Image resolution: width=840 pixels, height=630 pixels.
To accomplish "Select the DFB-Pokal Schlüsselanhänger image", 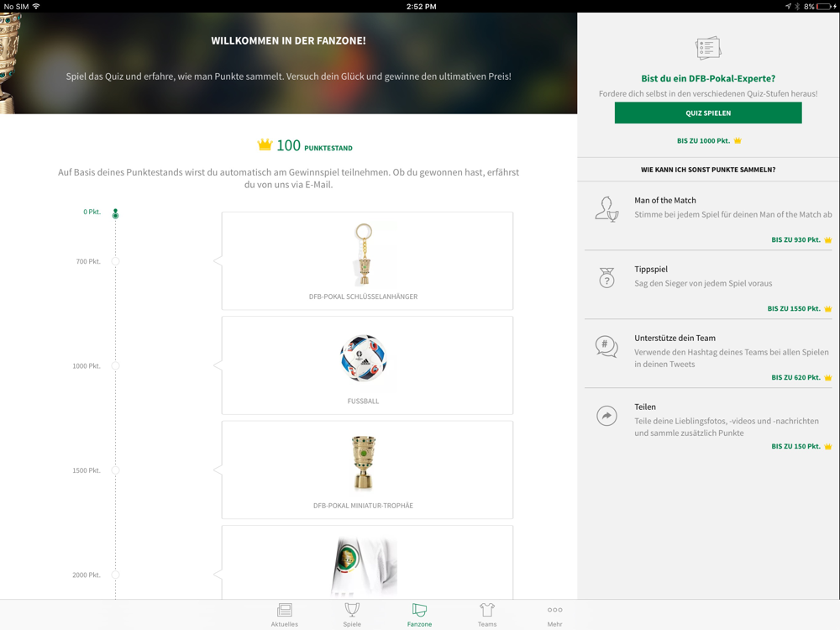I will pyautogui.click(x=364, y=255).
